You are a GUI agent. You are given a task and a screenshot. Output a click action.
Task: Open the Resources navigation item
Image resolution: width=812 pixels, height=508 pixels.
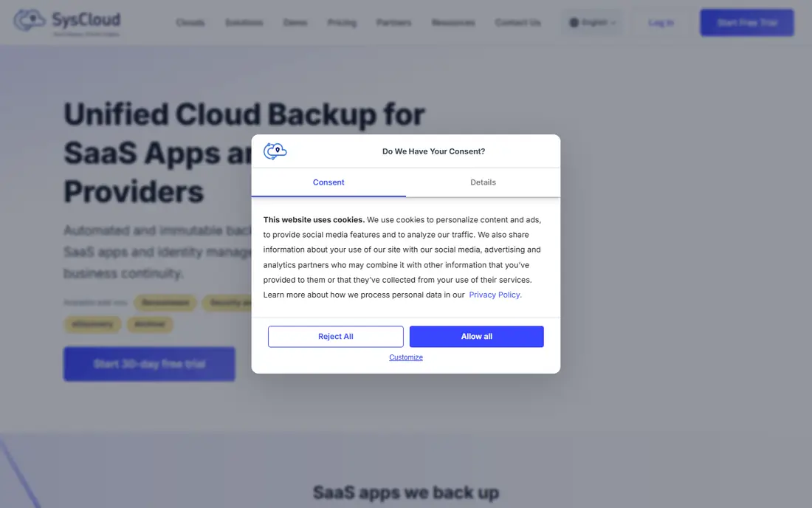(x=453, y=23)
